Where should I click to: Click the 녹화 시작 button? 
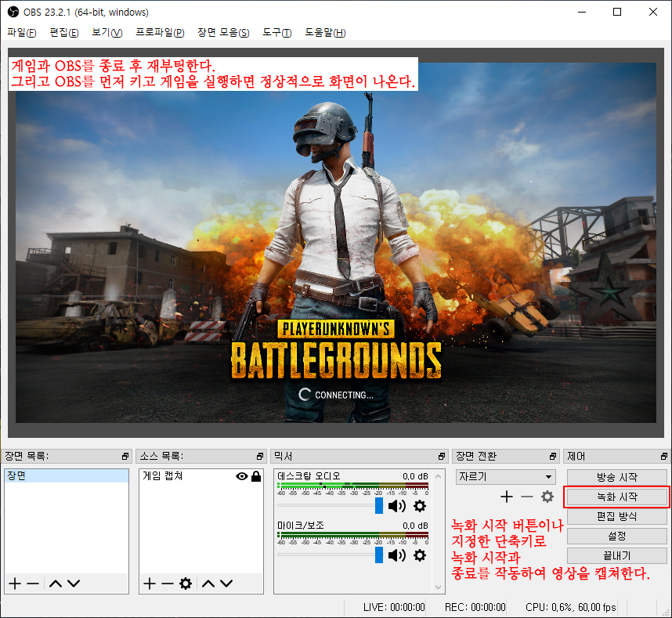(616, 497)
